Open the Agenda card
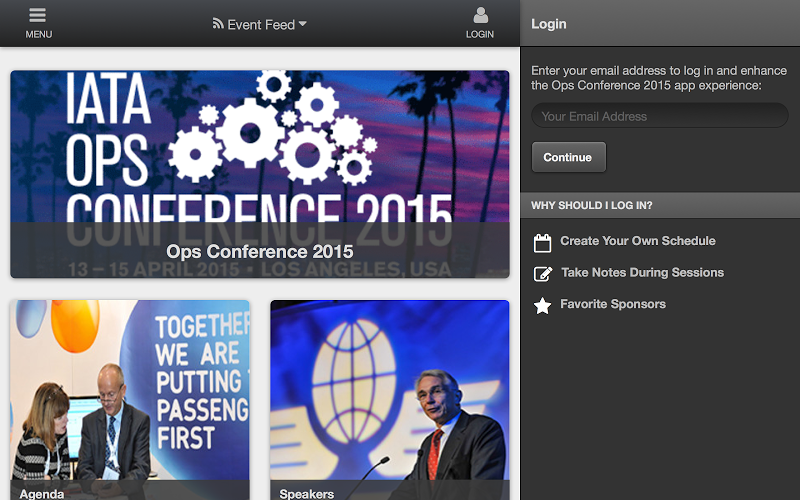This screenshot has width=800, height=500. click(130, 400)
